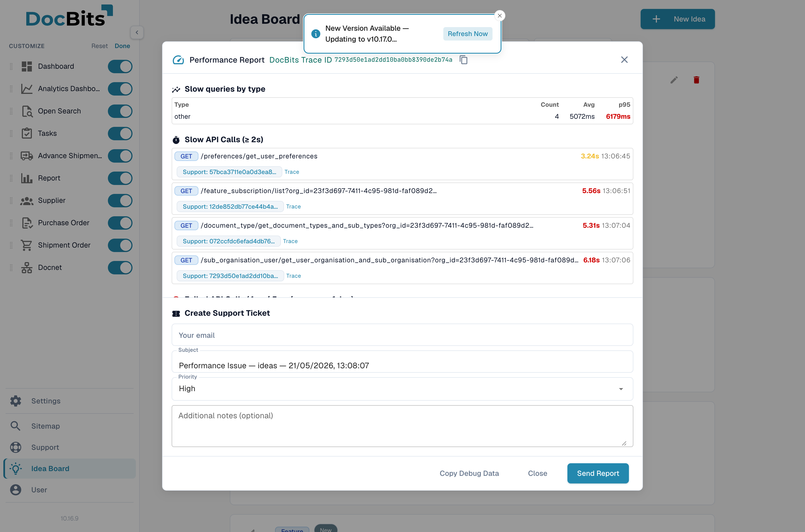Click the Analytics Dashboard chart icon
Image resolution: width=805 pixels, height=532 pixels.
[x=27, y=89]
